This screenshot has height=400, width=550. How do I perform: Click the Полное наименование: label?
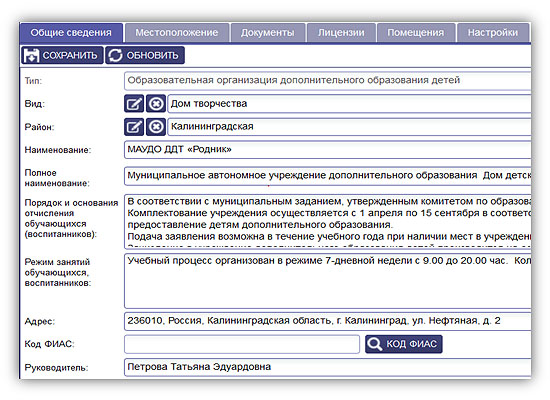pyautogui.click(x=57, y=178)
